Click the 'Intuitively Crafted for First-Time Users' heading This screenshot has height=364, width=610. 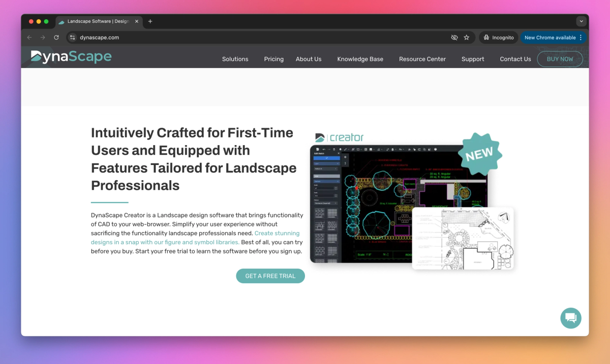coord(194,159)
